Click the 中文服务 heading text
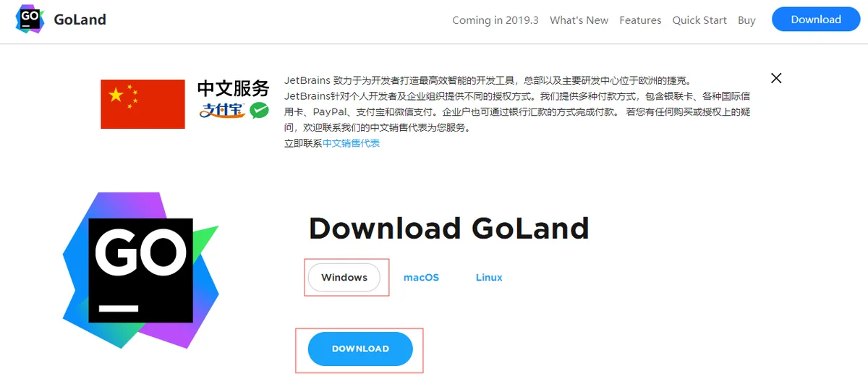The image size is (868, 379). pyautogui.click(x=233, y=88)
